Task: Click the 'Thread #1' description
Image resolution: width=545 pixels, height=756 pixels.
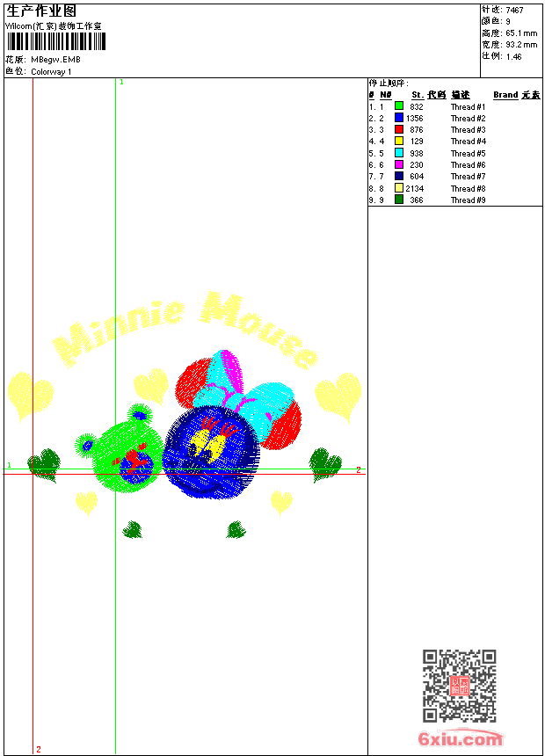Action: (x=468, y=107)
